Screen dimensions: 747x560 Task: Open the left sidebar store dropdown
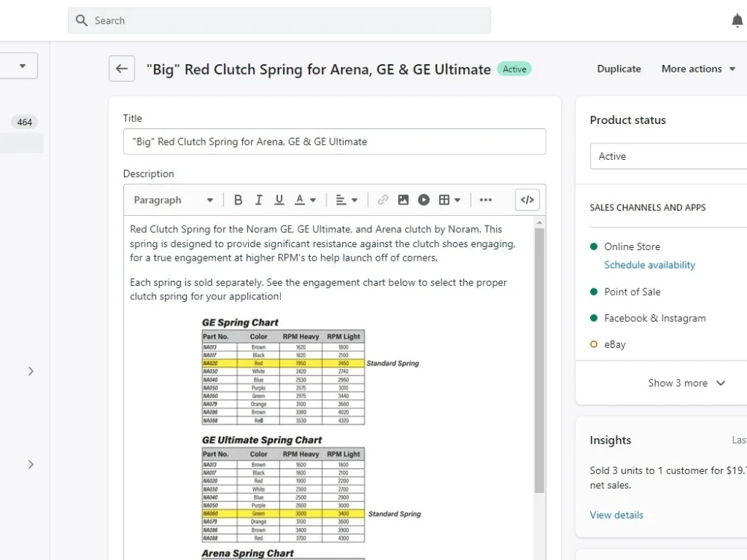19,66
